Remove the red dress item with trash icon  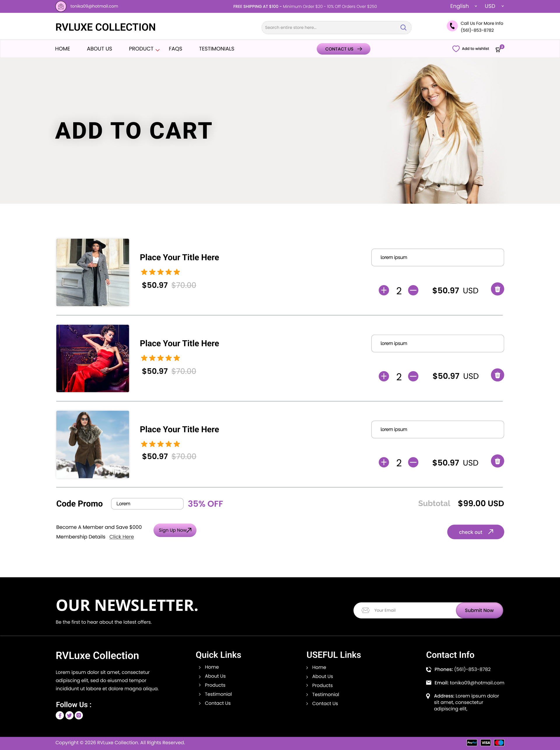(497, 375)
